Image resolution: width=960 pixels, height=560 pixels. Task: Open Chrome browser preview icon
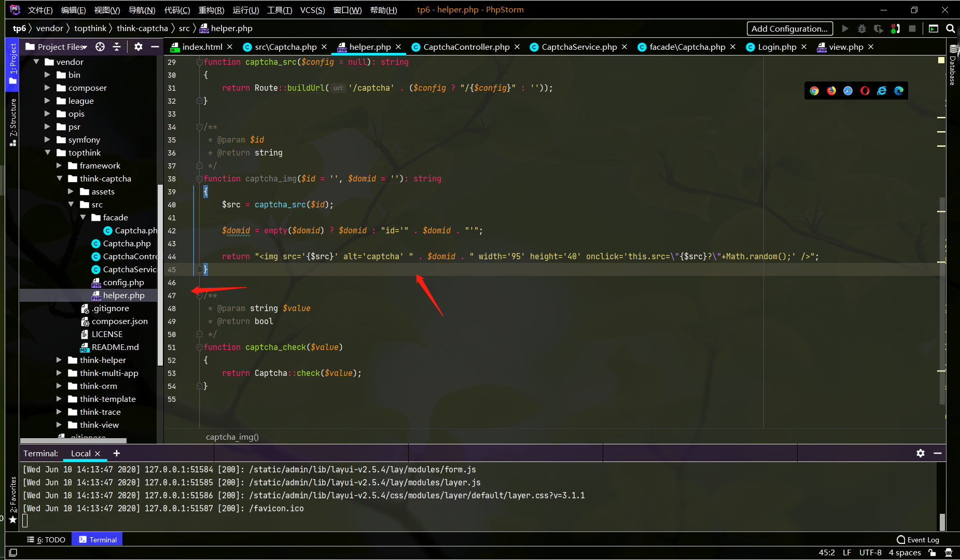coord(814,91)
